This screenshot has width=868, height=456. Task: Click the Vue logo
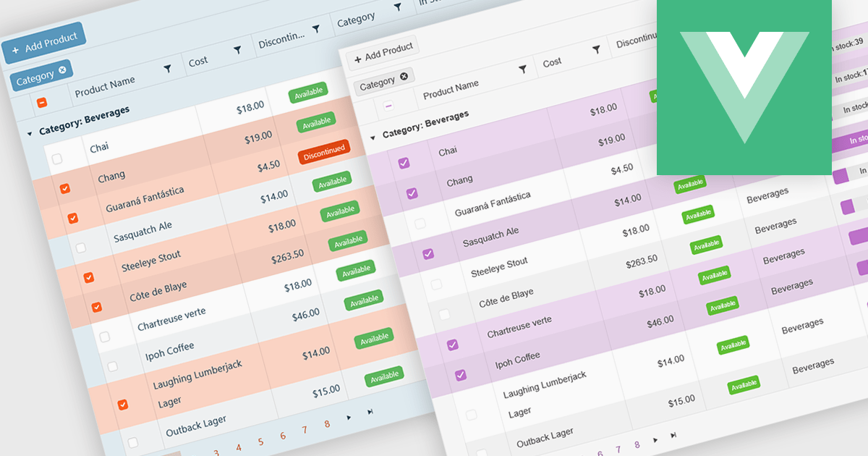pos(744,87)
